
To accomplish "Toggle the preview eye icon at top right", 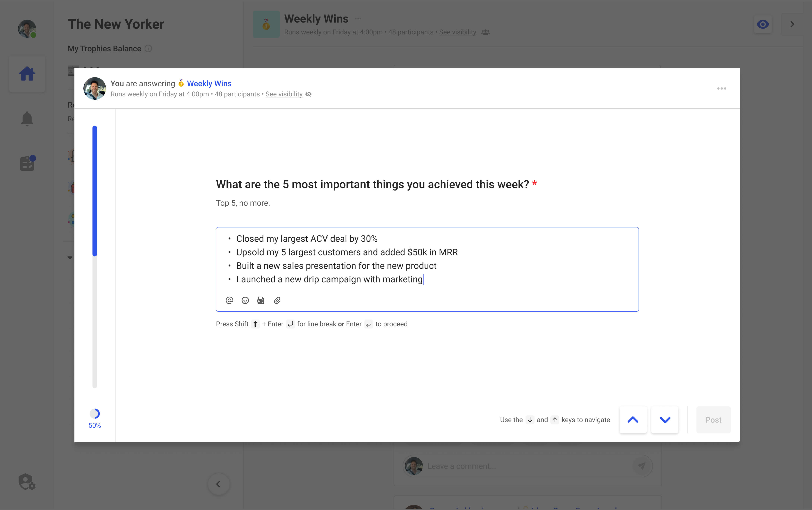I will (x=763, y=24).
